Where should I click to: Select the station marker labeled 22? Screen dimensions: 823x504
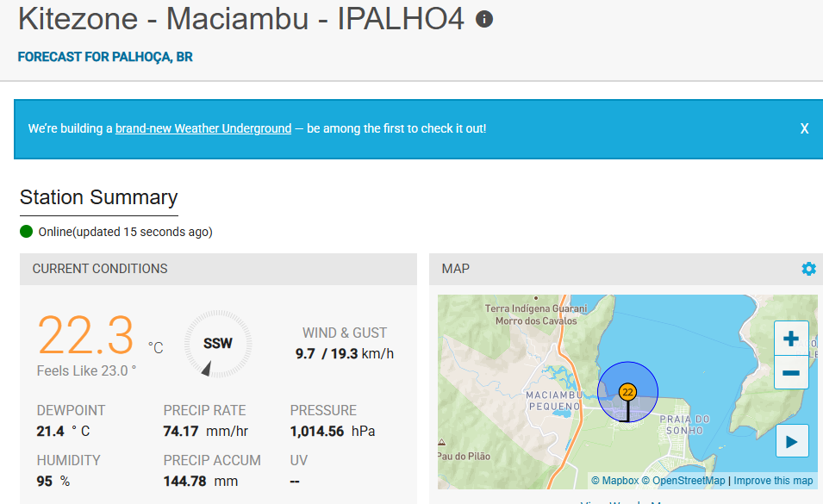pyautogui.click(x=627, y=391)
